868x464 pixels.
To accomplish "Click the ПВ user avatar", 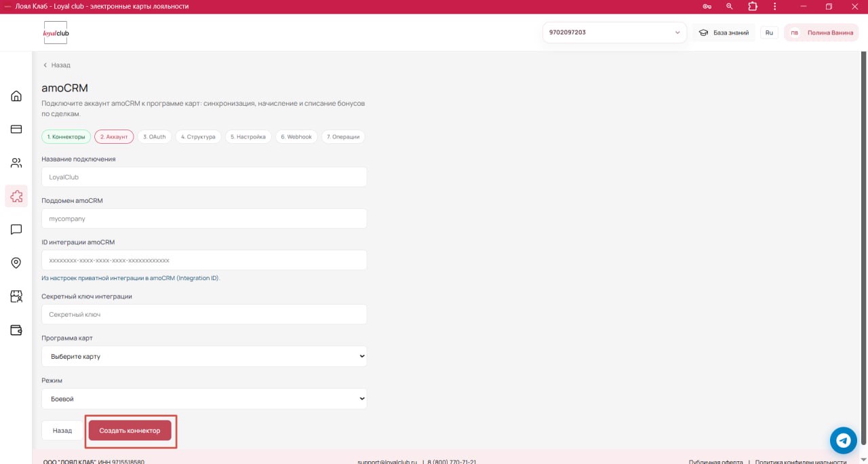I will [x=795, y=33].
